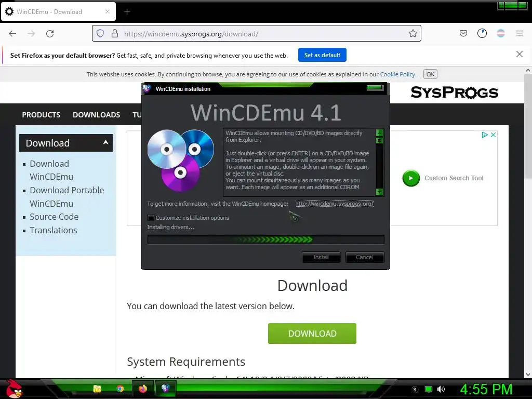Viewport: 532px width, 399px height.
Task: Open the DOWNLOADS menu
Action: [x=96, y=115]
